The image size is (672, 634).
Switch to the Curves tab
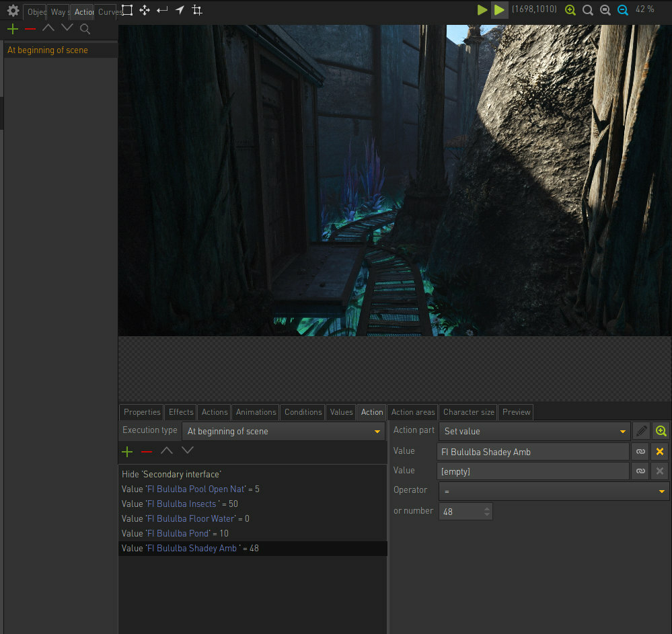(x=107, y=12)
